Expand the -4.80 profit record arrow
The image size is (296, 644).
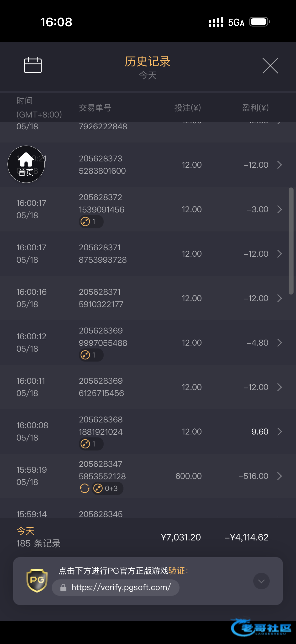[x=280, y=343]
